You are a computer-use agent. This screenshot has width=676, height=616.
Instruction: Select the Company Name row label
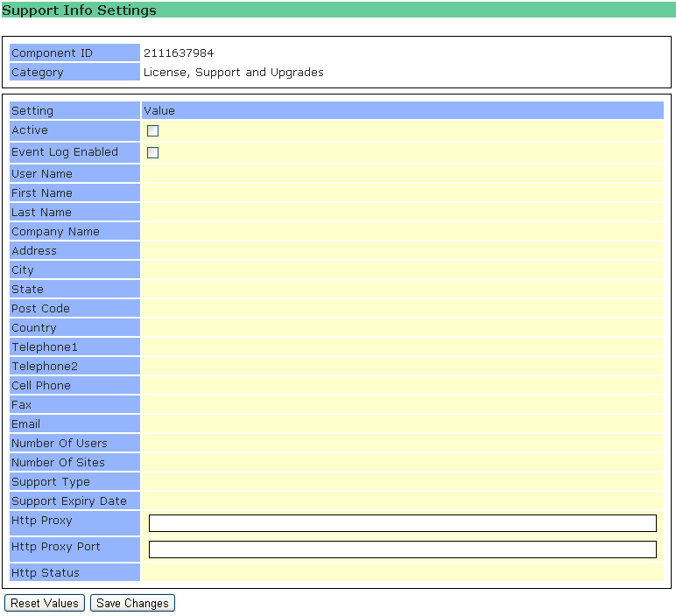[55, 232]
